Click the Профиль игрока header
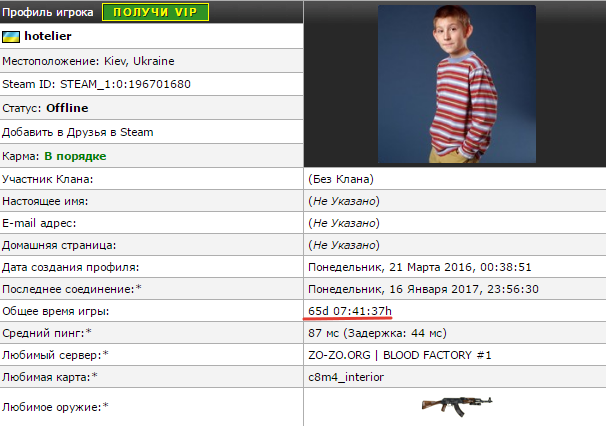Image resolution: width=606 pixels, height=426 pixels. (x=46, y=12)
